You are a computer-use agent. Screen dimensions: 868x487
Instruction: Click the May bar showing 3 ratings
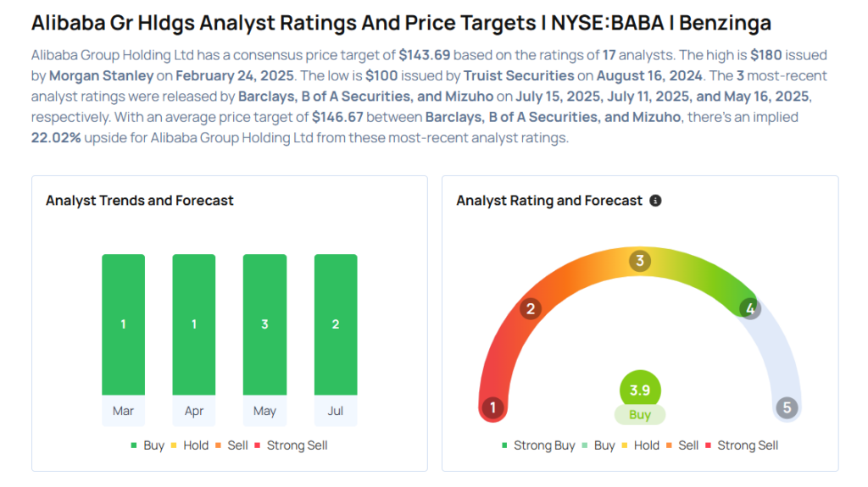(264, 324)
